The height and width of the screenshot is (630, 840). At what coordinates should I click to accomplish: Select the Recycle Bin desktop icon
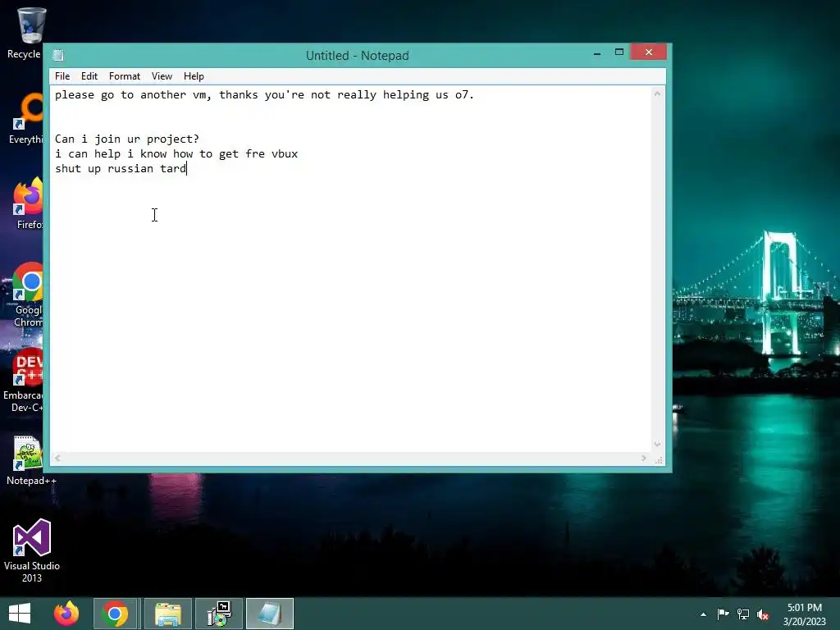(24, 34)
